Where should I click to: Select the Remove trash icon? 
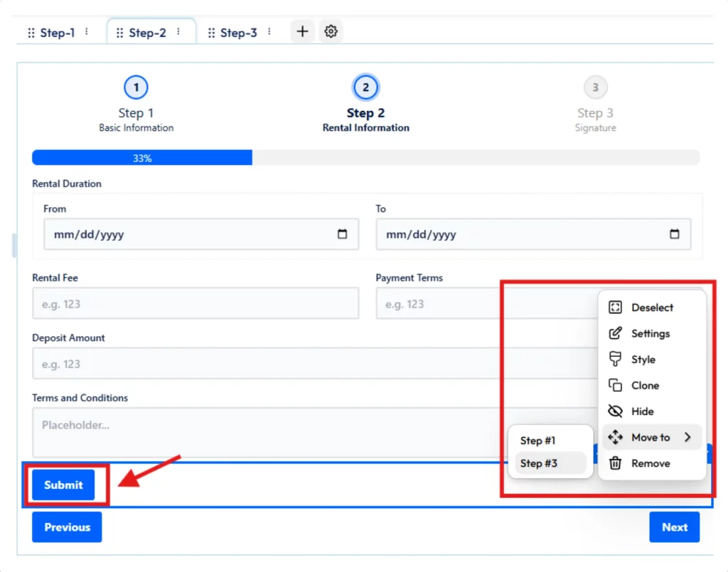tap(616, 463)
